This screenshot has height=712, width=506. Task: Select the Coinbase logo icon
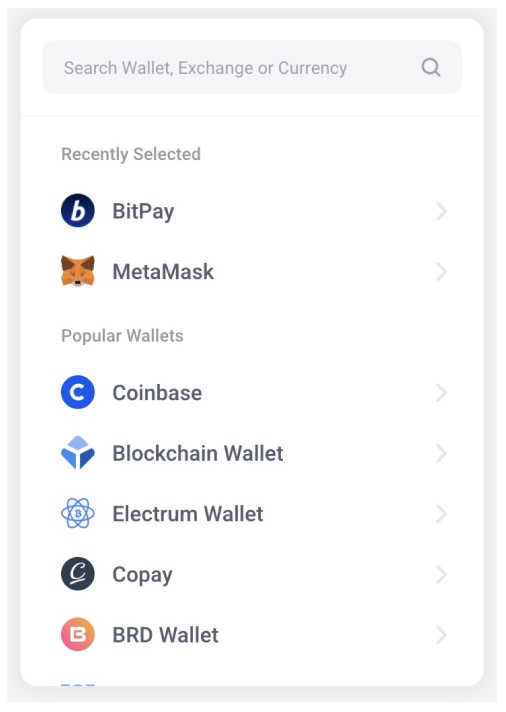78,392
